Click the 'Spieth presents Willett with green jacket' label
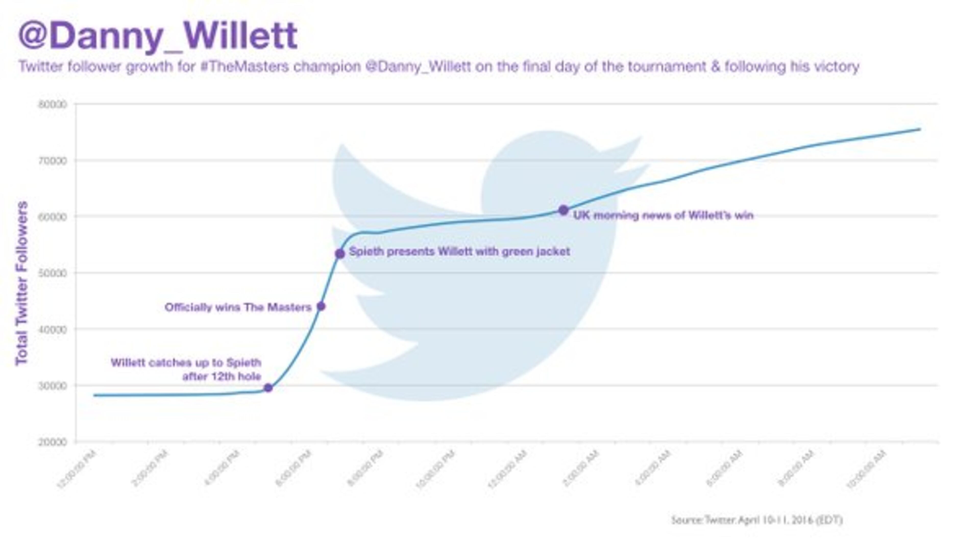Viewport: 980px width, 552px height. (459, 251)
